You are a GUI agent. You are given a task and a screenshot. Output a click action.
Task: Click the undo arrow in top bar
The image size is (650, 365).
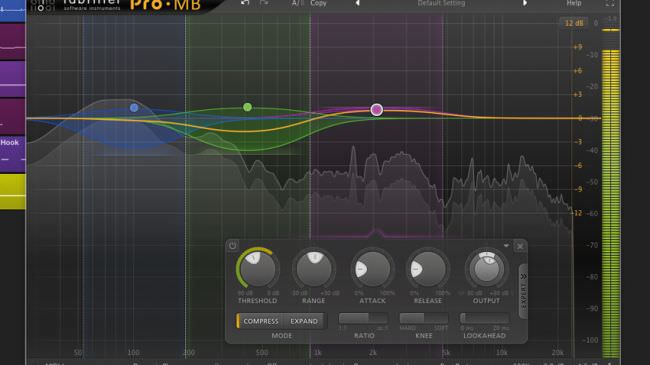[x=245, y=3]
